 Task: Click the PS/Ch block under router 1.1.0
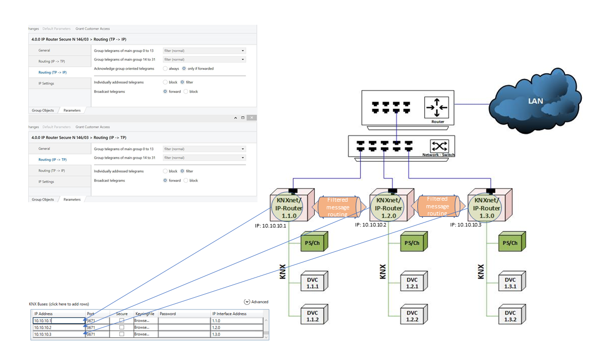click(x=314, y=243)
